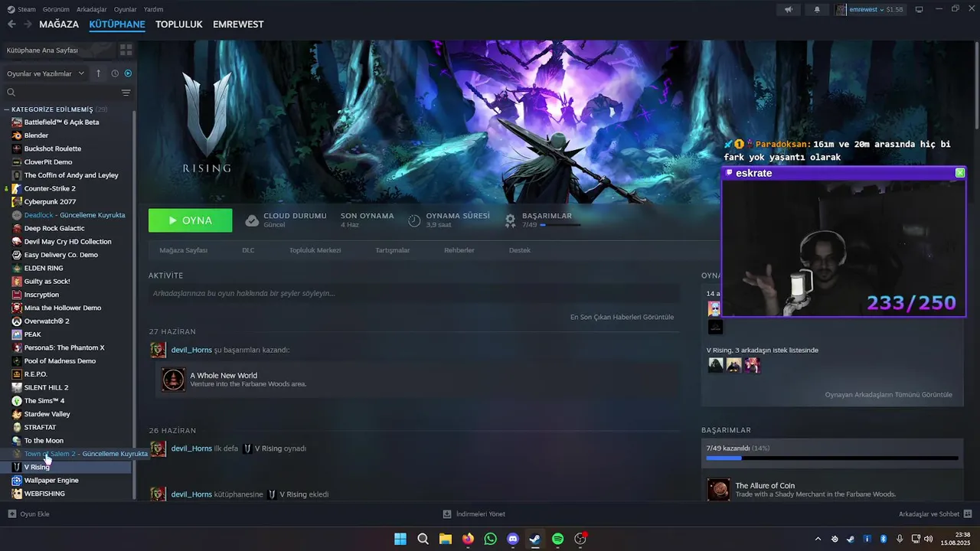Open the DLC tab

point(248,250)
